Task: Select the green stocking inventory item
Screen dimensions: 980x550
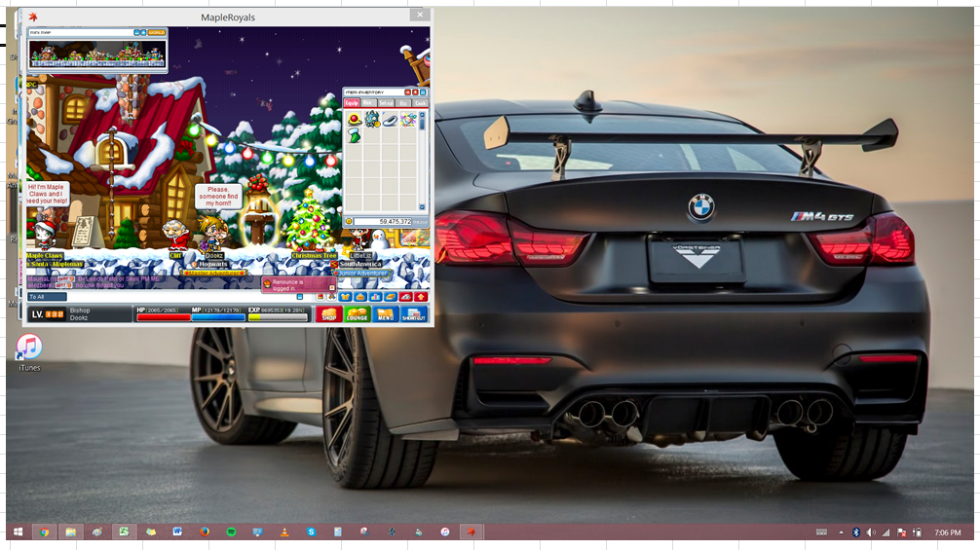Action: coord(354,136)
